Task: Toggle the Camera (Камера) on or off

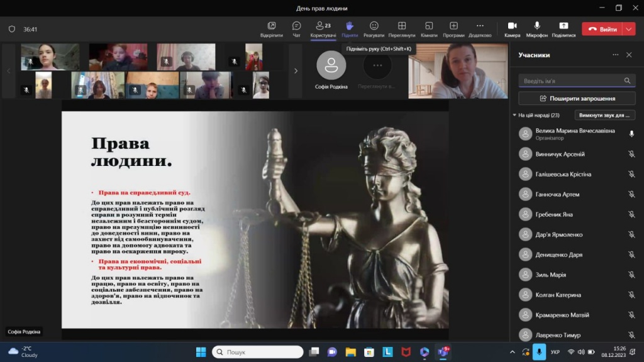Action: click(512, 29)
